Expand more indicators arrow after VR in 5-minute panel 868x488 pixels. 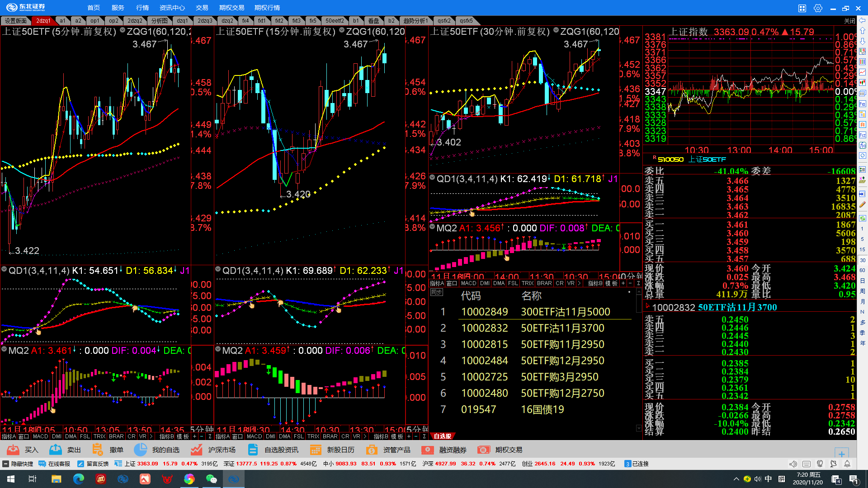(151, 436)
